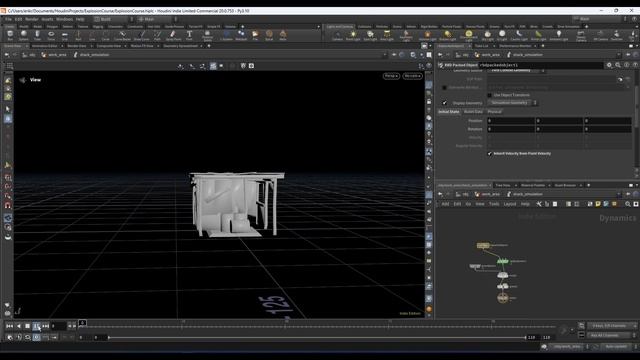640x360 pixels.
Task: Toggle Inherit Velocity from Point Velocity checkbox
Action: [x=489, y=153]
